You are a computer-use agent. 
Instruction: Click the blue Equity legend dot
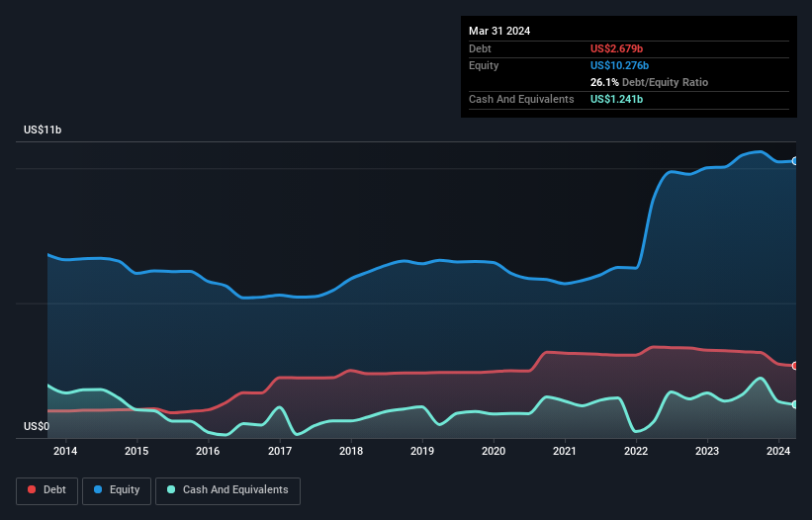(98, 489)
